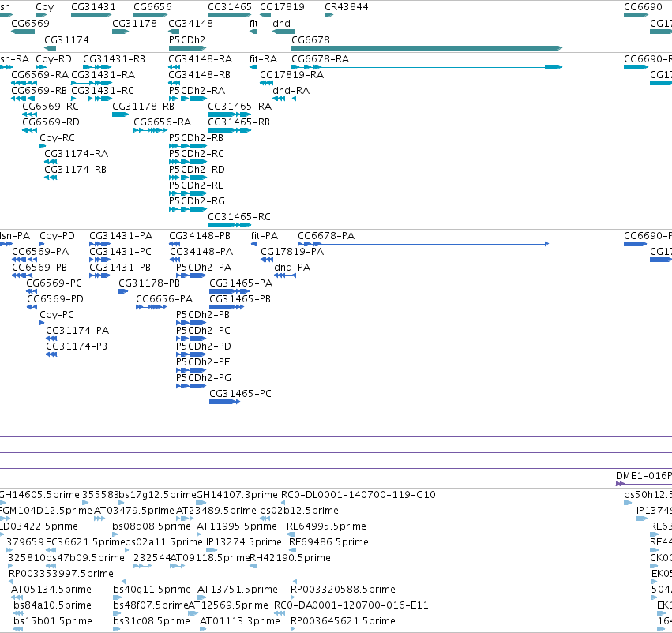Click the CR43844 gene label
Screen dimensions: 672x633
pyautogui.click(x=347, y=7)
